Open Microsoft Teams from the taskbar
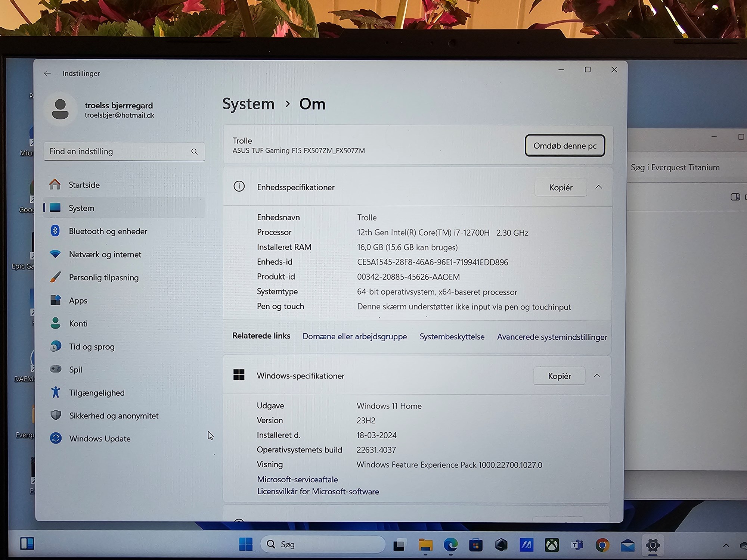The image size is (747, 560). click(577, 545)
